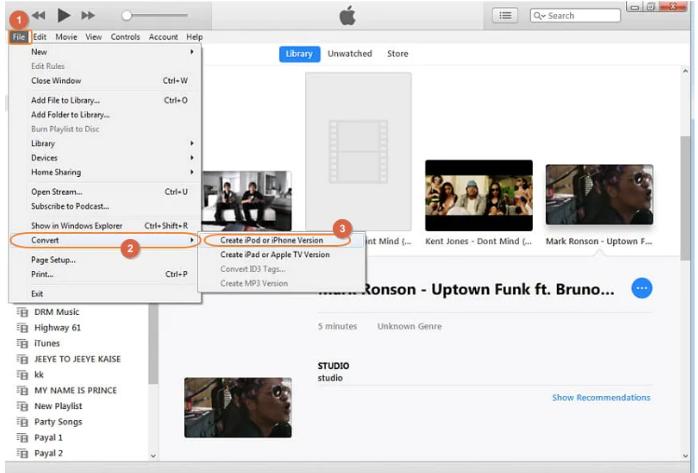Open the Controls menu
This screenshot has width=698, height=473.
tap(125, 37)
